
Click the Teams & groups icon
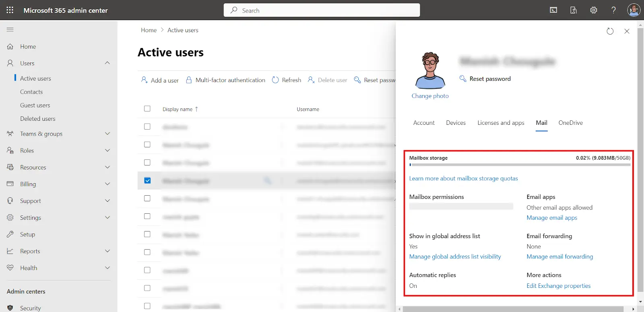(10, 134)
